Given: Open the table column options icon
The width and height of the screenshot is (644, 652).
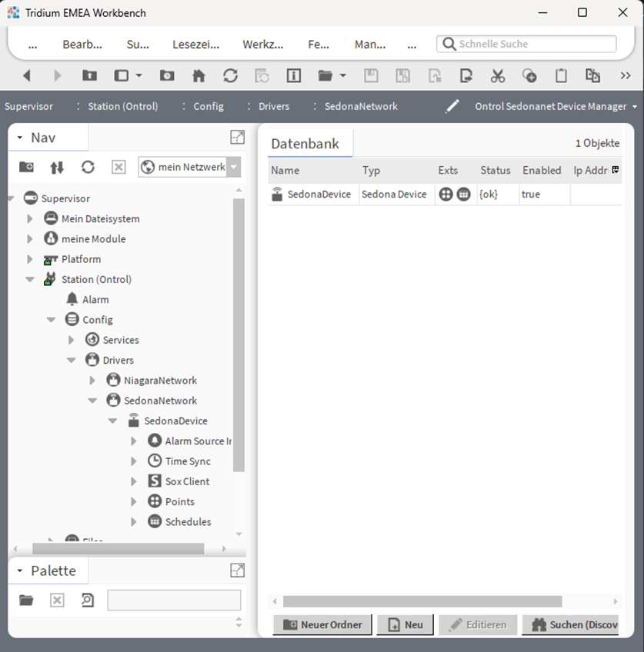Looking at the screenshot, I should (616, 170).
